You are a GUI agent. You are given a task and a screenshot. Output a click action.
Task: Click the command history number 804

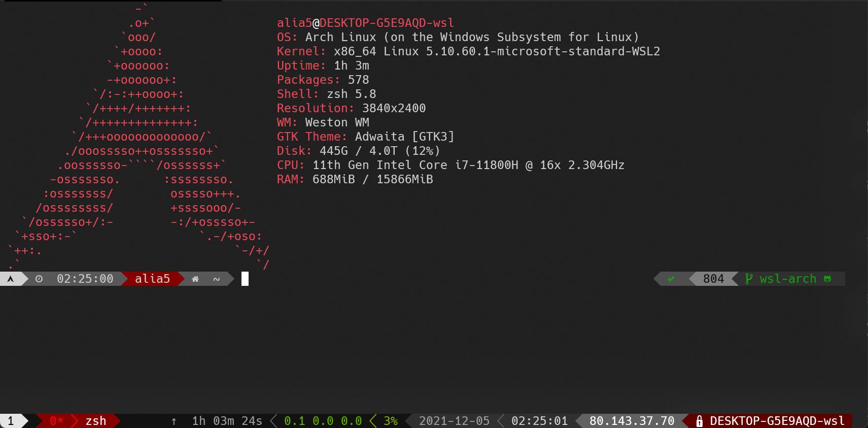tap(713, 279)
